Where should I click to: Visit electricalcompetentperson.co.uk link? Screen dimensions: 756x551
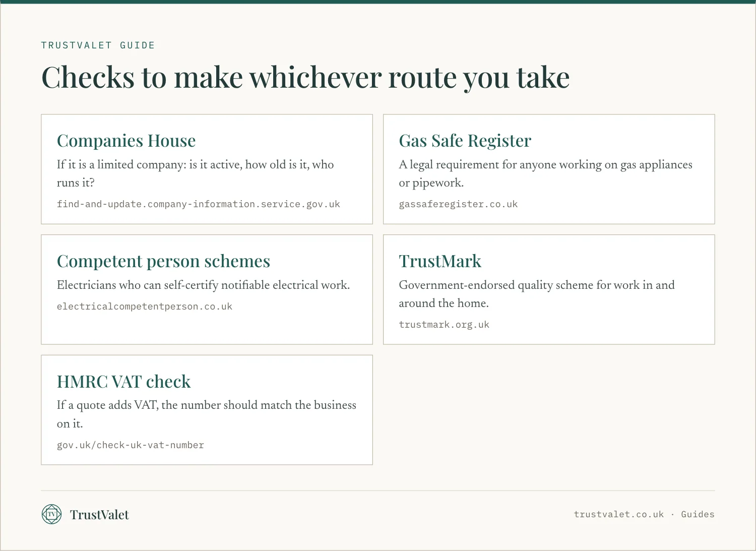(x=145, y=307)
